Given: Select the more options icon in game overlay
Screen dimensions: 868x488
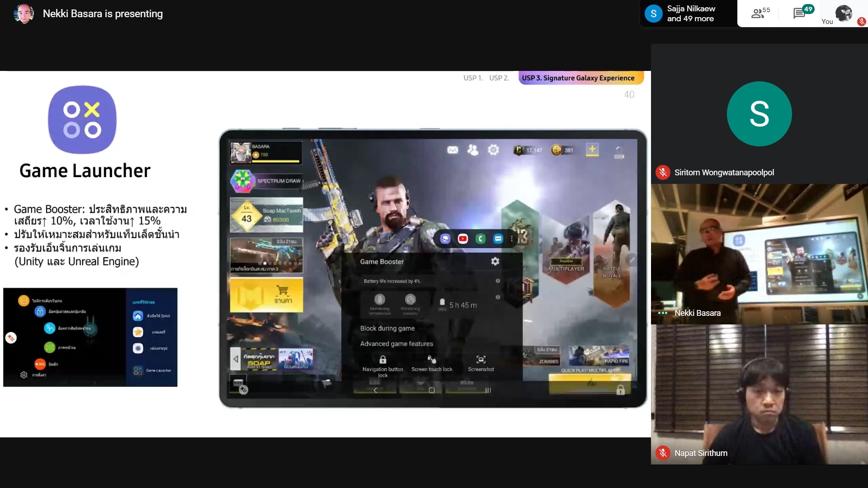Looking at the screenshot, I should coord(511,238).
